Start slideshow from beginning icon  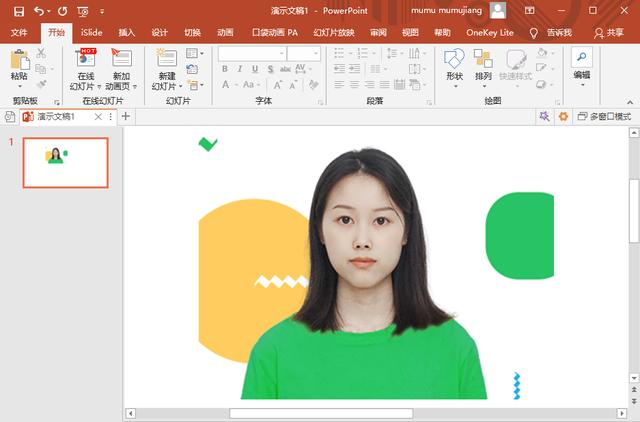tap(82, 11)
